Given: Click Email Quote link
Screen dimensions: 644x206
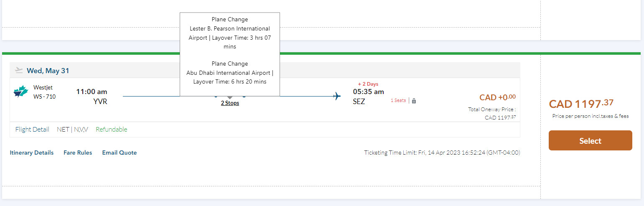Looking at the screenshot, I should [x=120, y=153].
